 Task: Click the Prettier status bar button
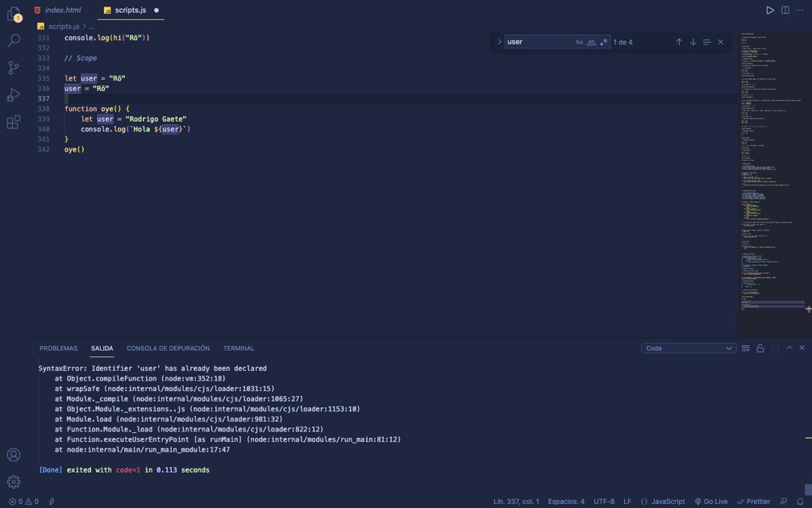tap(753, 502)
